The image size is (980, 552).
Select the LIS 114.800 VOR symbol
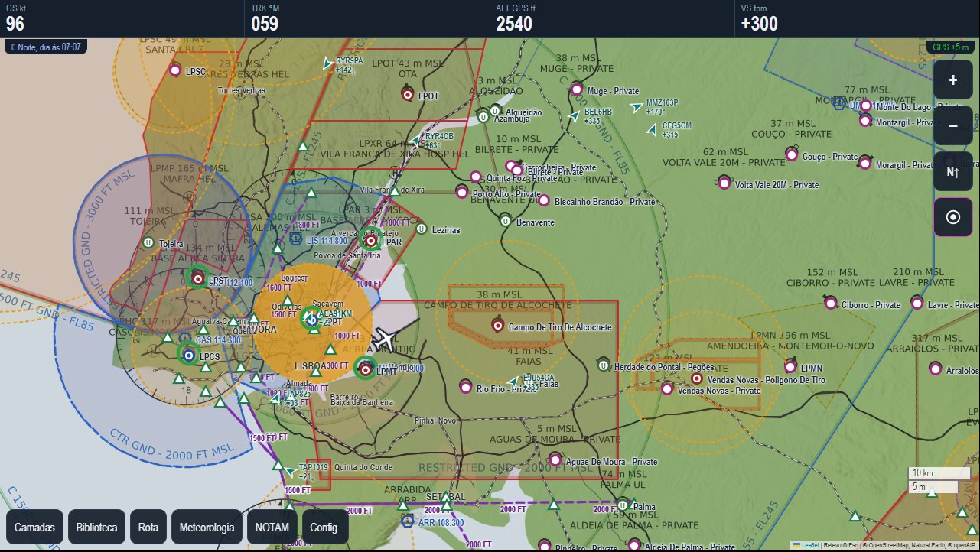[x=295, y=239]
